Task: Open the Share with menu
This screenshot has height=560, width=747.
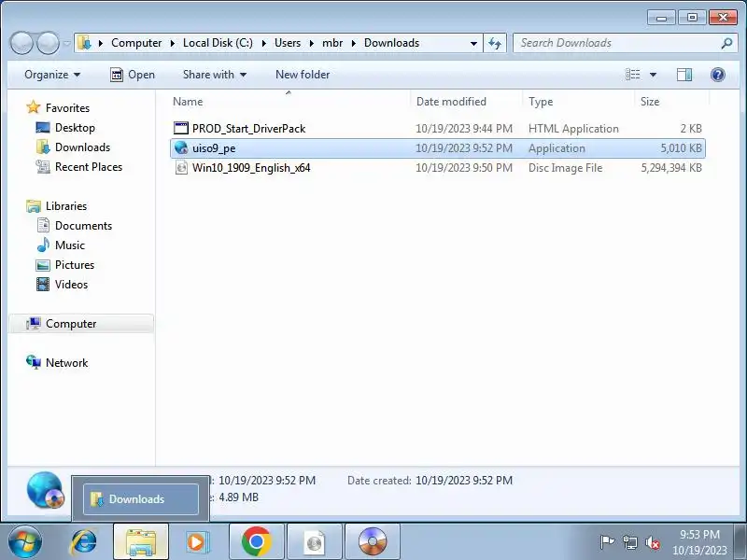Action: [215, 75]
